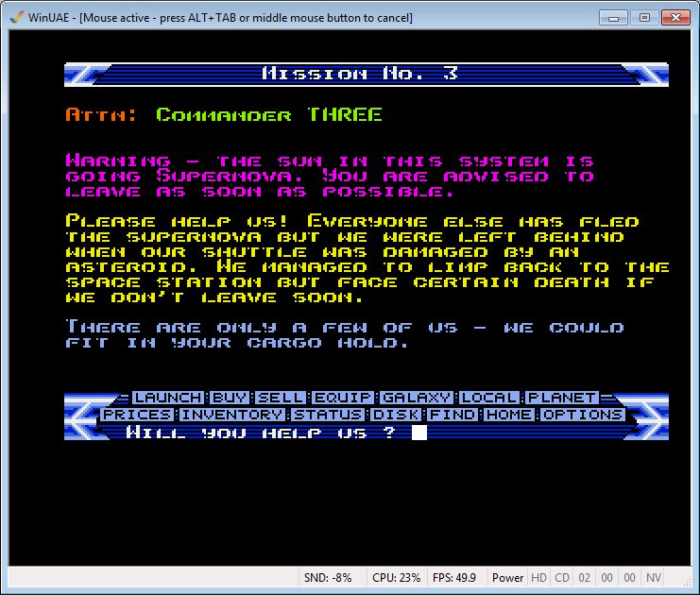Open the BUY menu option
Image resolution: width=700 pixels, height=595 pixels.
point(229,398)
